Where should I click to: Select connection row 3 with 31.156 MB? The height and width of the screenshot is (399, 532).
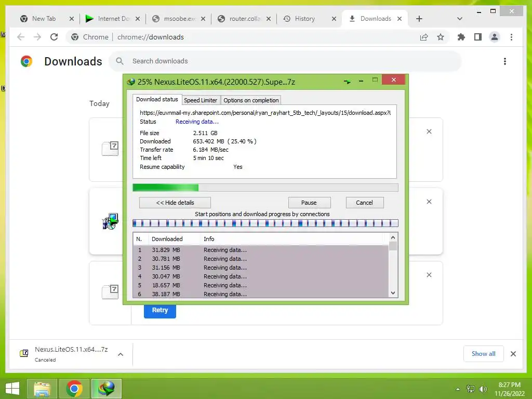[261, 268]
